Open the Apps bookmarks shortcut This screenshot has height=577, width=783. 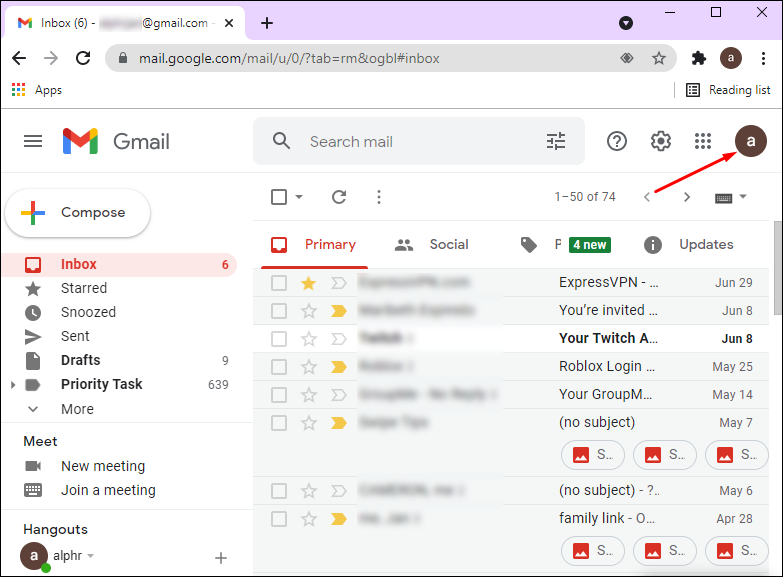coord(37,90)
